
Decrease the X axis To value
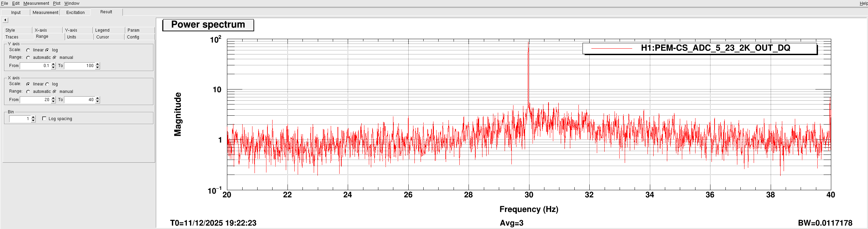coord(98,101)
